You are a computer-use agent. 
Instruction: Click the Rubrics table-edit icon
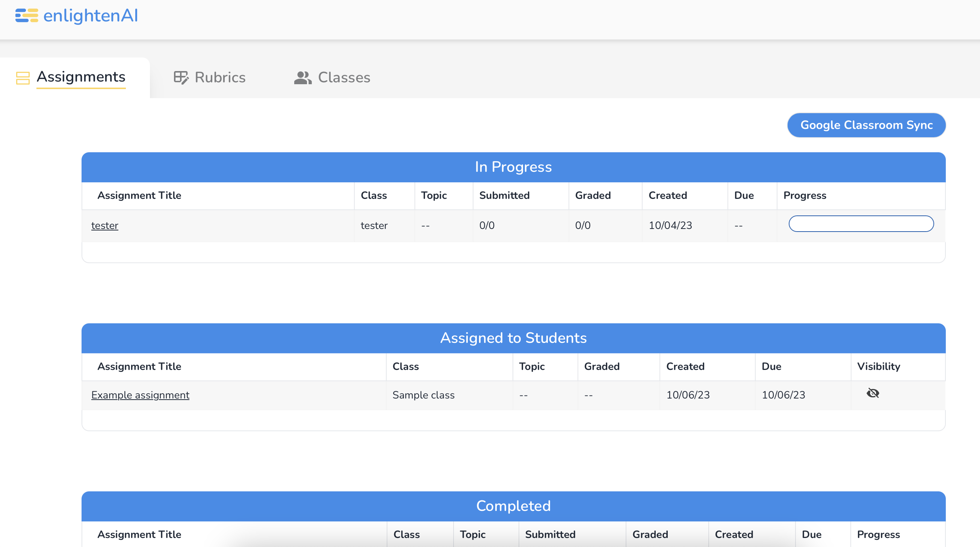point(181,78)
